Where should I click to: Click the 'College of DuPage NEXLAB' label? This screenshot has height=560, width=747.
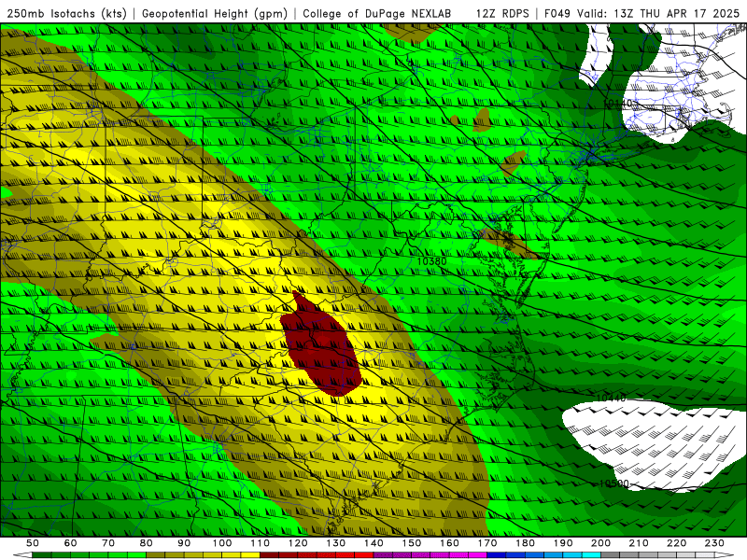pyautogui.click(x=377, y=13)
